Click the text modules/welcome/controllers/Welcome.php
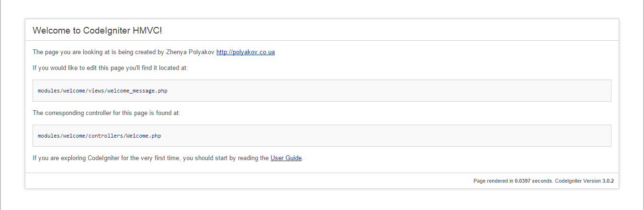This screenshot has height=210, width=644. click(100, 136)
